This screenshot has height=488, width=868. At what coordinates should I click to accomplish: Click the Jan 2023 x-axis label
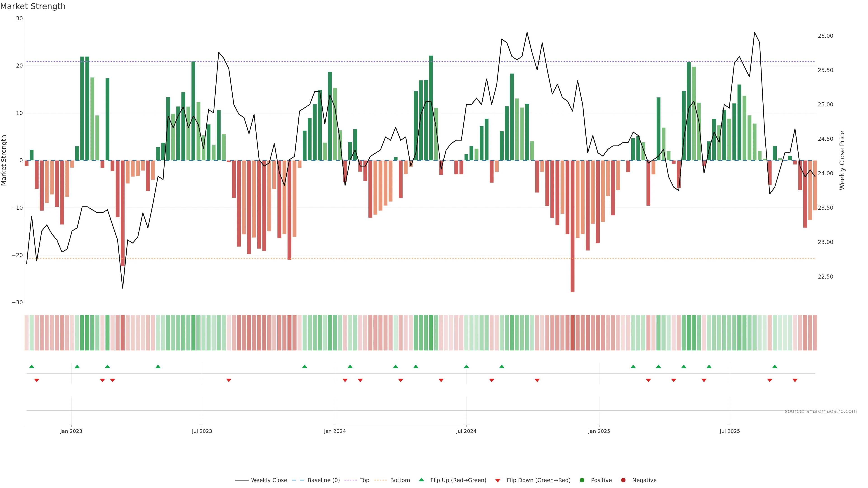tap(71, 431)
